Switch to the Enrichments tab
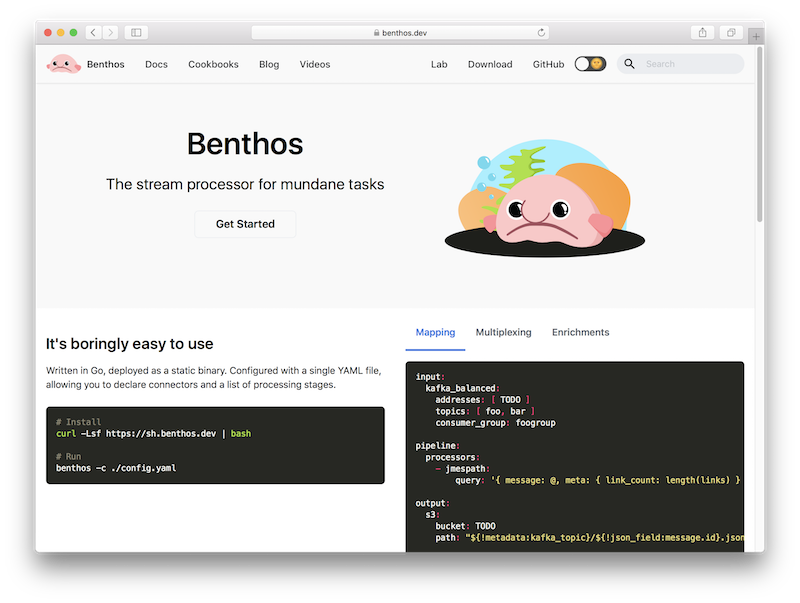This screenshot has height=603, width=800. [x=581, y=333]
